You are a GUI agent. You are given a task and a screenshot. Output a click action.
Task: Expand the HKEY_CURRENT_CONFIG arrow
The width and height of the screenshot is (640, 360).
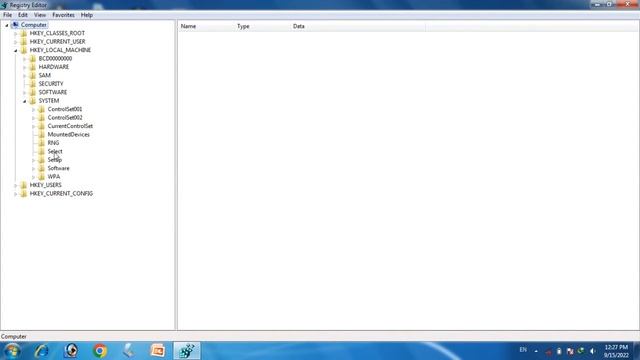16,194
